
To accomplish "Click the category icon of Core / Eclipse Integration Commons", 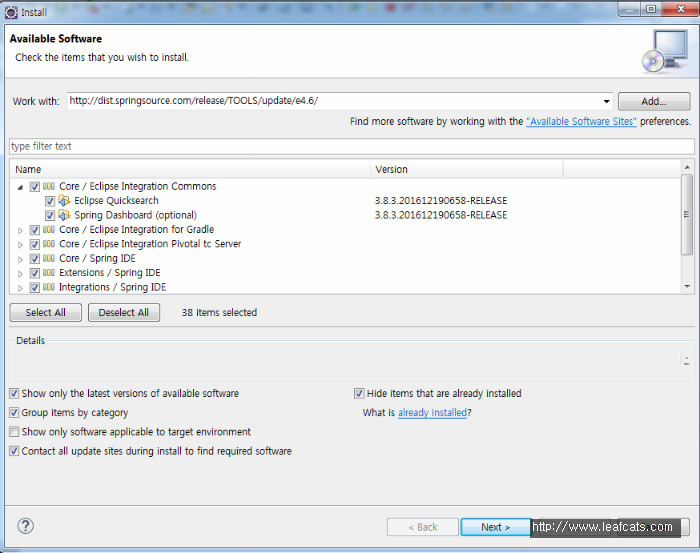I will click(49, 186).
